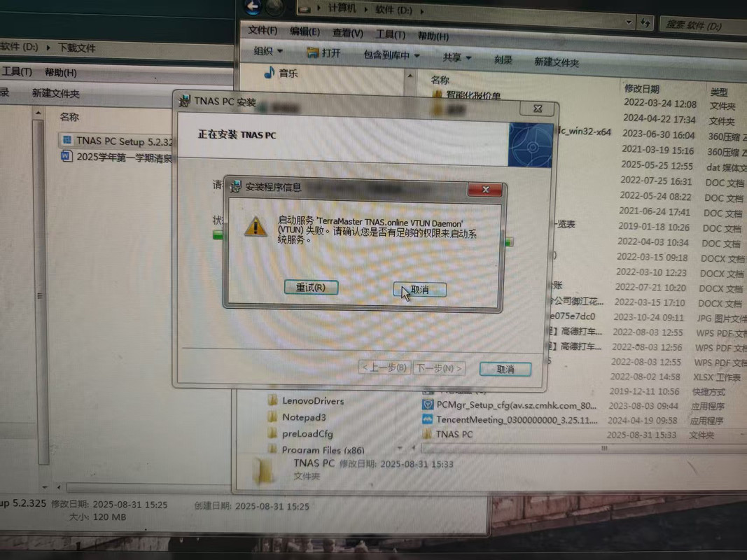Close the installer info dialog with red X
747x560 pixels.
485,189
